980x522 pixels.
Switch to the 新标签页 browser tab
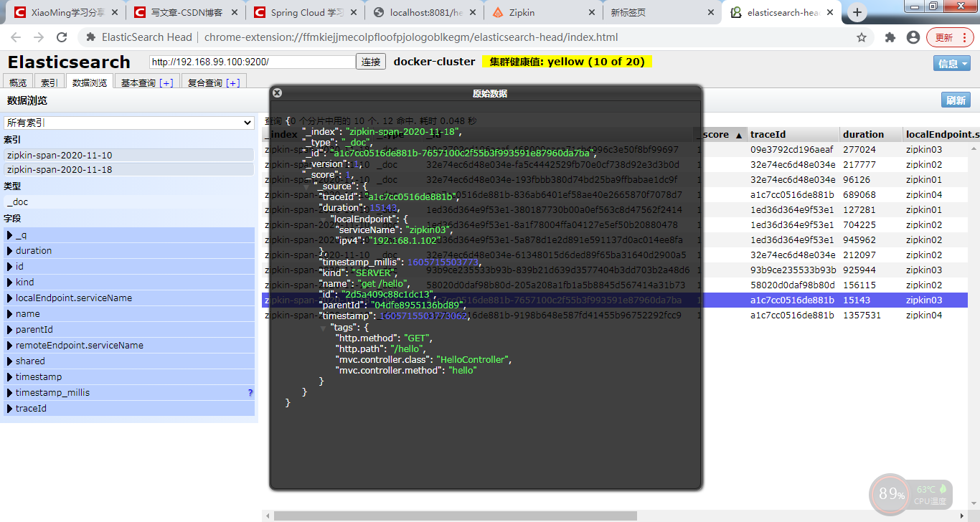pos(661,13)
